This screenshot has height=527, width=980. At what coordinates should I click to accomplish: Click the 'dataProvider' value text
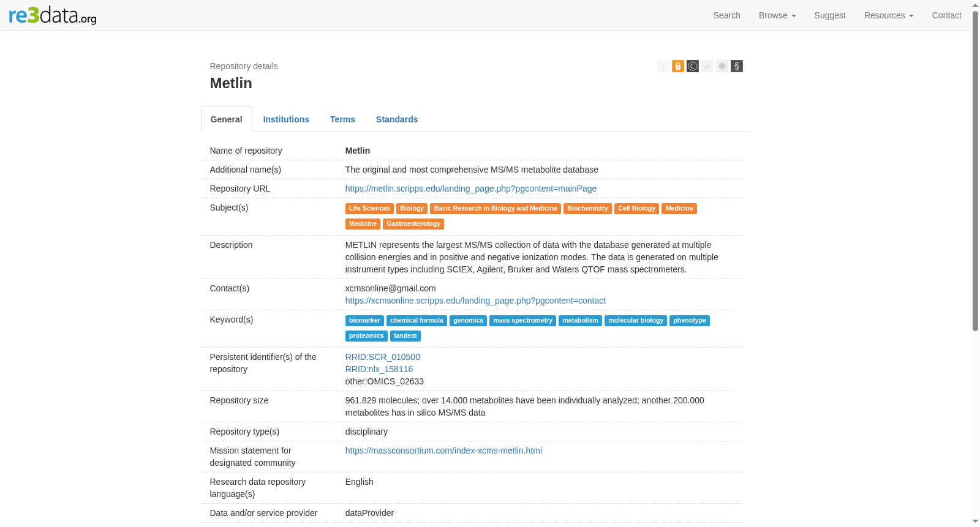pos(369,513)
